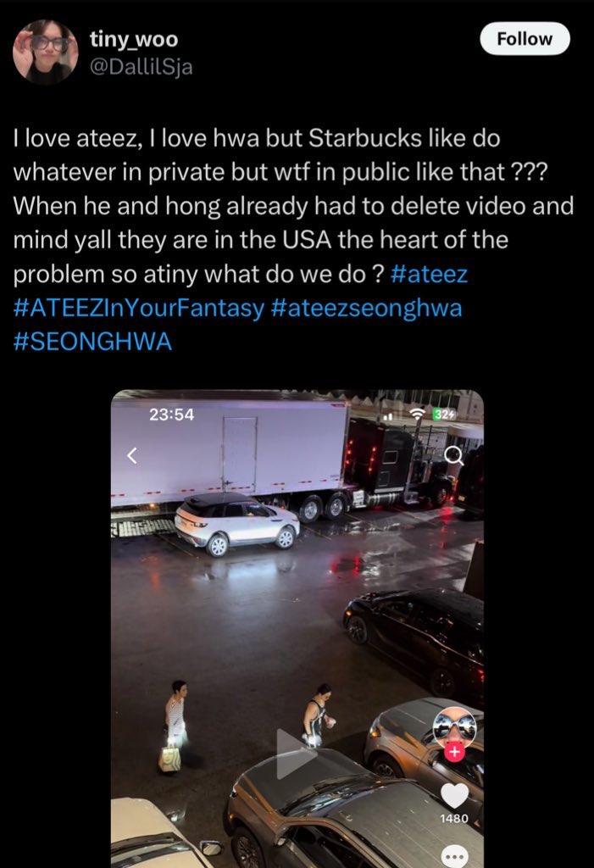Viewport: 594px width, 868px height.
Task: Follow the tiny_woo account
Action: tap(525, 39)
